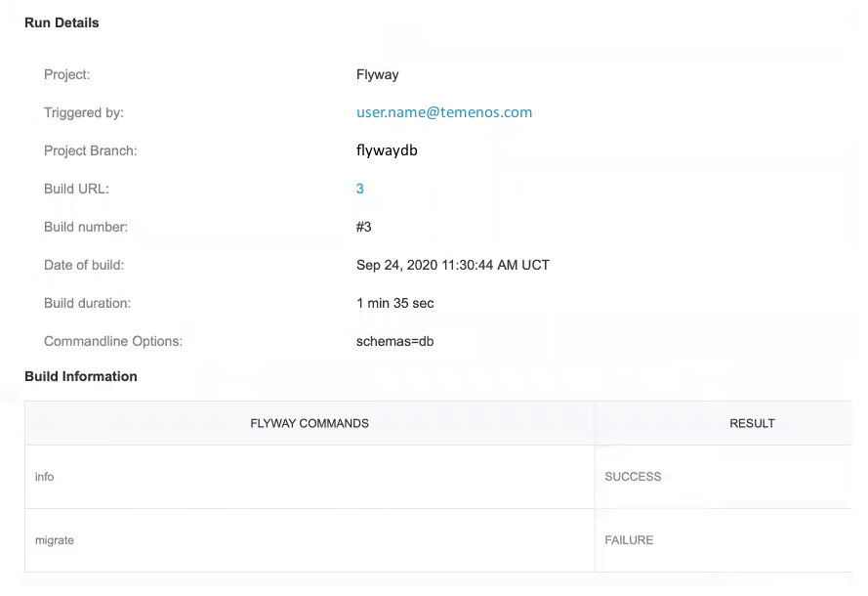
Task: Click the SUCCESS result cell
Action: pyautogui.click(x=633, y=477)
